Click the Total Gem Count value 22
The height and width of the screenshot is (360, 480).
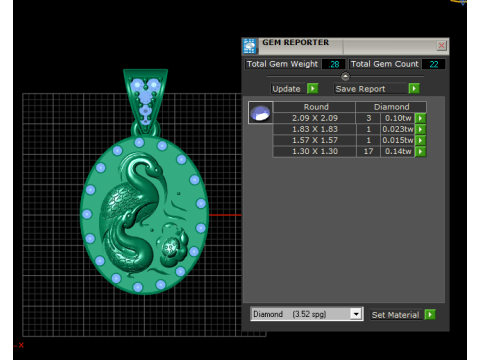433,64
